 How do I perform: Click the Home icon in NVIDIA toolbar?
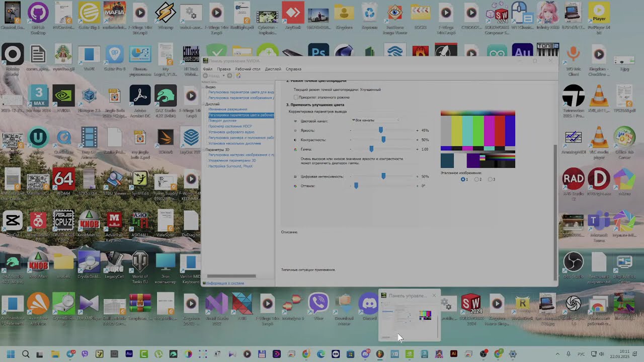[238, 75]
